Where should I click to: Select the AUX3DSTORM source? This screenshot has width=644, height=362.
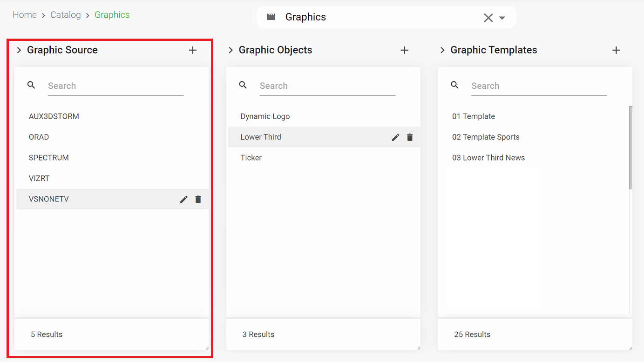pos(54,116)
